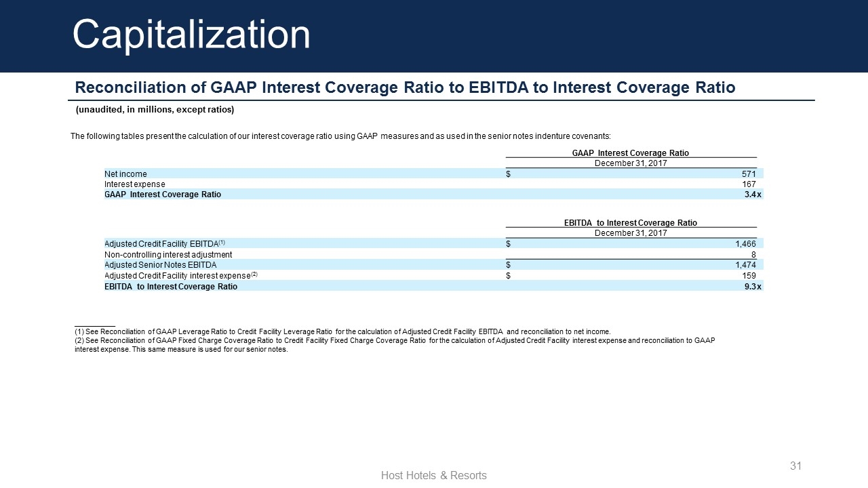Image resolution: width=868 pixels, height=488 pixels.
Task: Select the bold GAAP Interest Coverage Ratio row label
Action: point(163,195)
